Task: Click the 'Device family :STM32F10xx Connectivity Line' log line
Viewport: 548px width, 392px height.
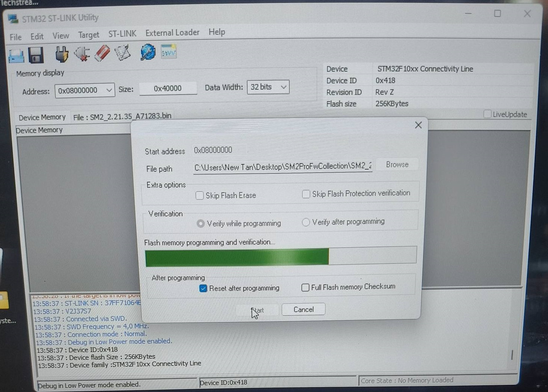Action: click(x=119, y=364)
